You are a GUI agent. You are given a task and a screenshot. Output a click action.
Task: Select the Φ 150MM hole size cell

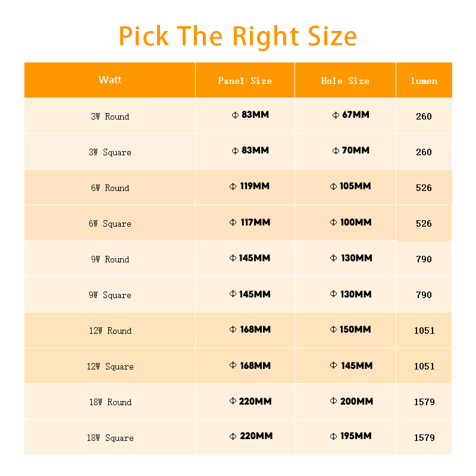[351, 329]
